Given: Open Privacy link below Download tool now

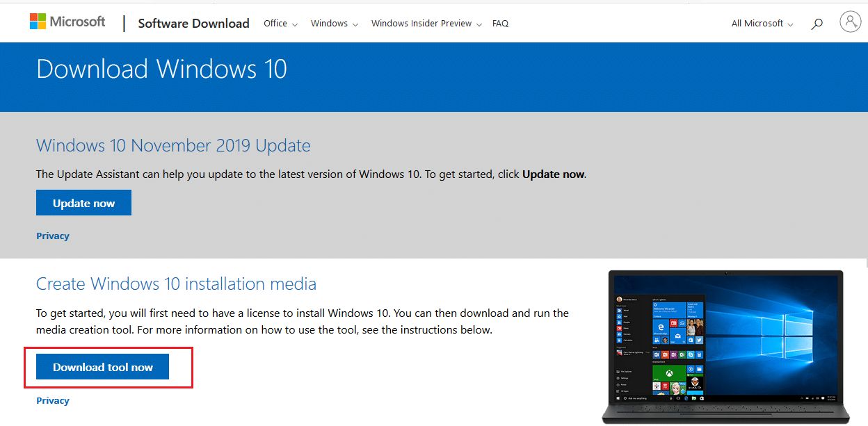Looking at the screenshot, I should tap(53, 401).
